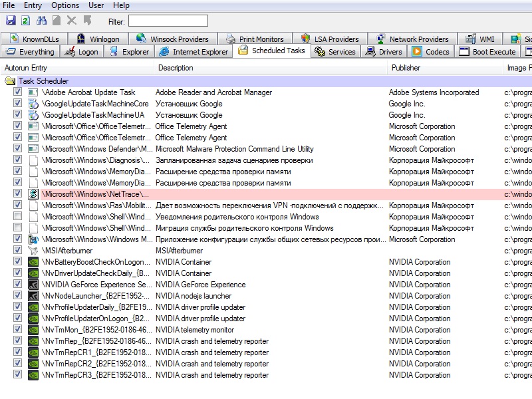The height and width of the screenshot is (399, 532).
Task: Sort by the Description column header
Action: click(271, 68)
